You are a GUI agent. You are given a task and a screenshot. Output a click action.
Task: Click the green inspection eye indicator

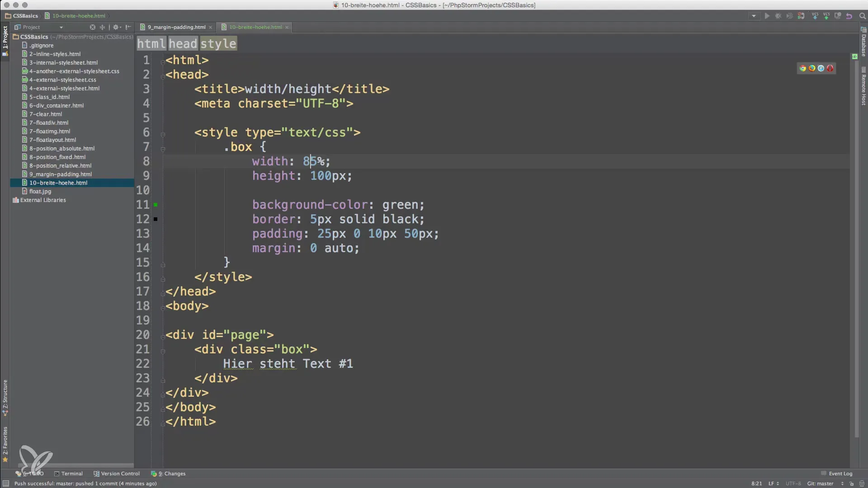tap(855, 56)
